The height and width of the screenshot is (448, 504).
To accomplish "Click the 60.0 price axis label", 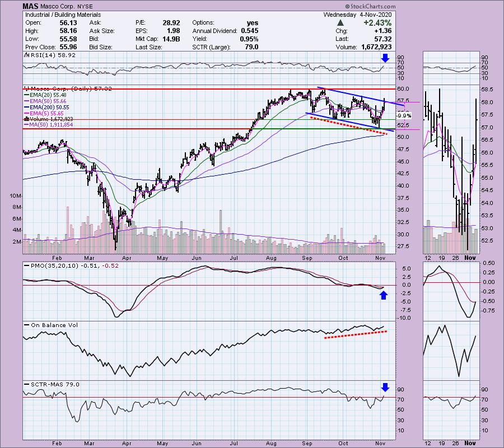I will [x=403, y=89].
